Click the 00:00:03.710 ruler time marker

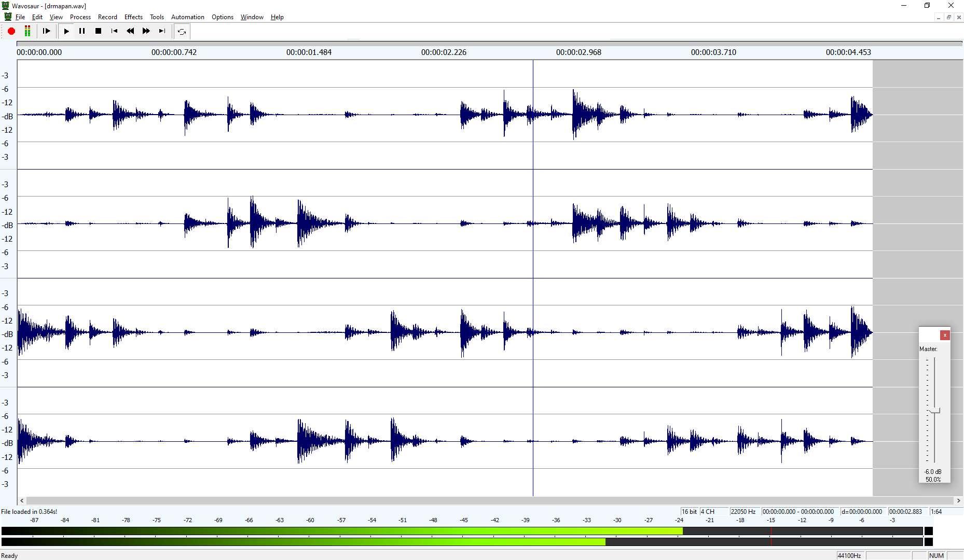713,52
